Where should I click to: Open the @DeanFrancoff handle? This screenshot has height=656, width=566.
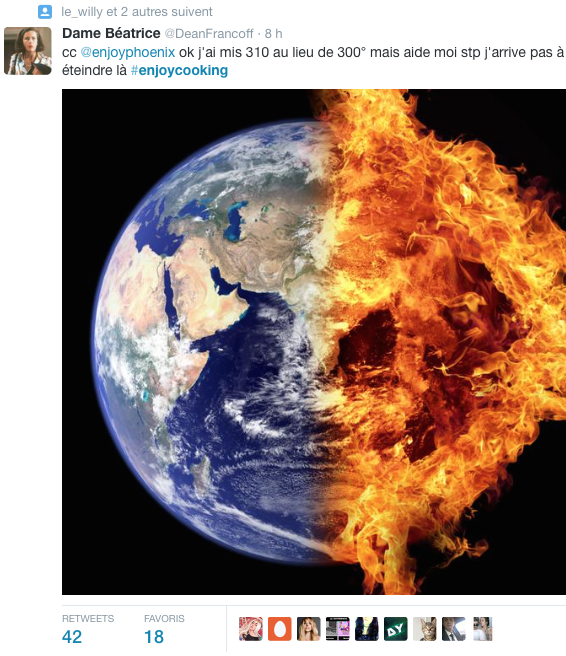click(x=209, y=33)
